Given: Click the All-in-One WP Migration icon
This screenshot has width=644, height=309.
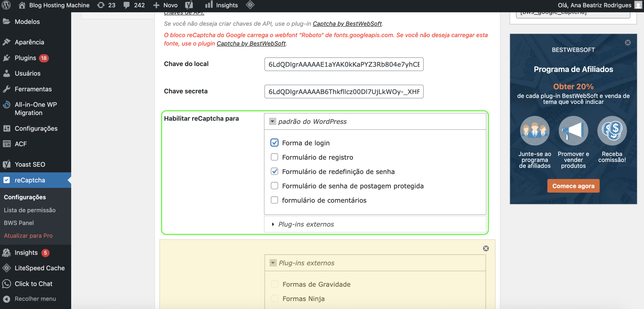Looking at the screenshot, I should [x=7, y=105].
